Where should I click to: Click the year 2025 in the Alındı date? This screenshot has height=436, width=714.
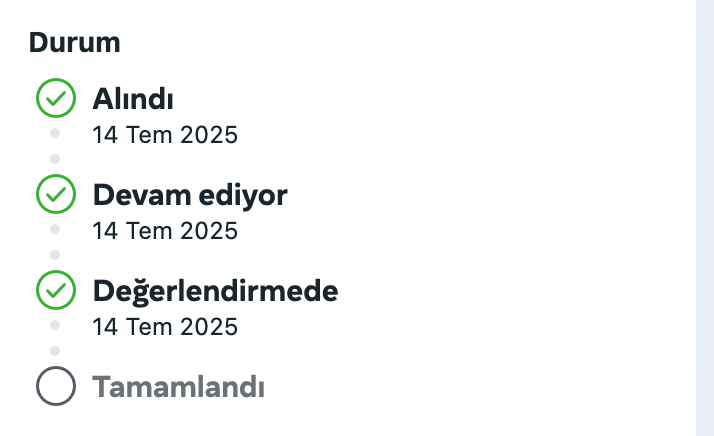209,135
